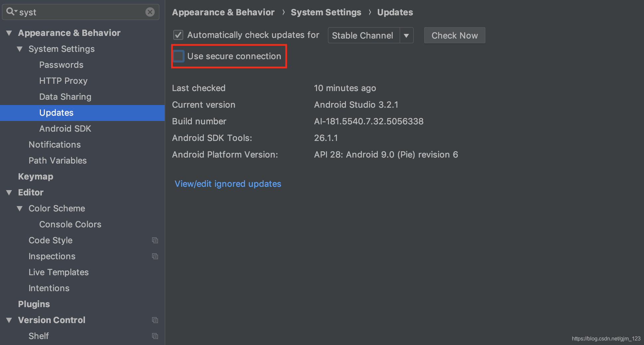Click the build number AI-181.5540.7.32.5056338
The height and width of the screenshot is (345, 644).
click(368, 121)
